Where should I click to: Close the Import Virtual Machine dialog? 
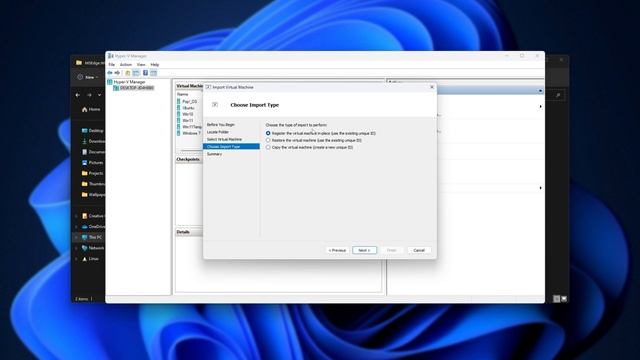pos(432,87)
